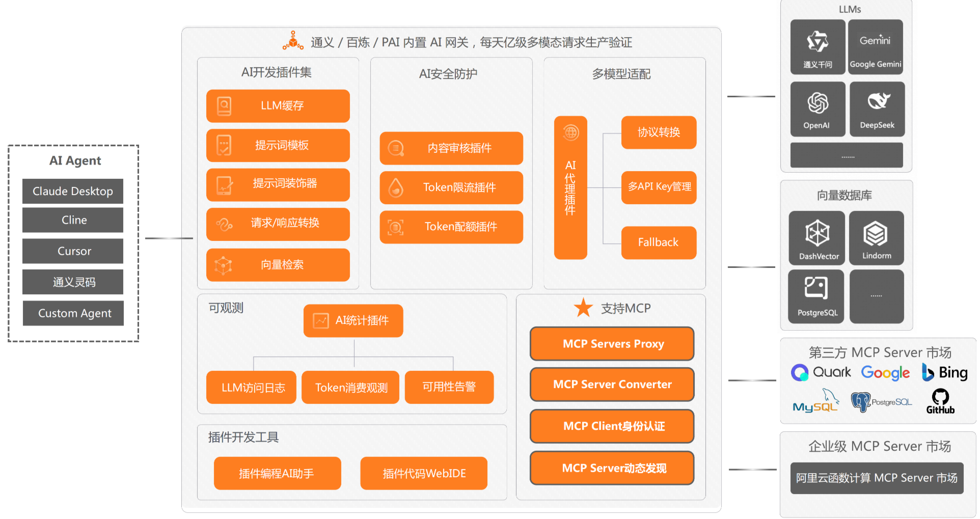Click the 请求/响应转换 conversion icon
Image resolution: width=980 pixels, height=519 pixels.
pyautogui.click(x=224, y=224)
